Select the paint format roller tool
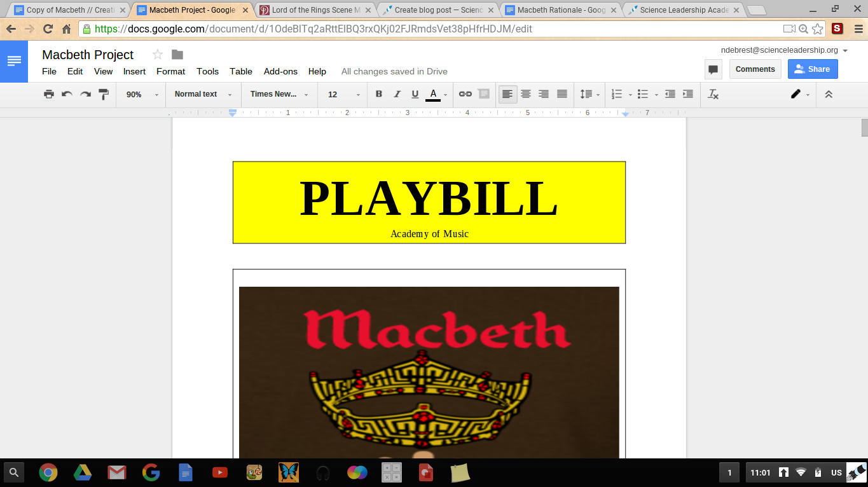The width and height of the screenshot is (868, 487). 104,94
